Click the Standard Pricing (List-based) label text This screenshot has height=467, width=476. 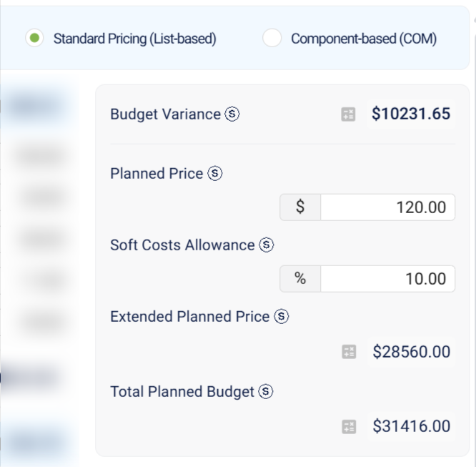(135, 39)
